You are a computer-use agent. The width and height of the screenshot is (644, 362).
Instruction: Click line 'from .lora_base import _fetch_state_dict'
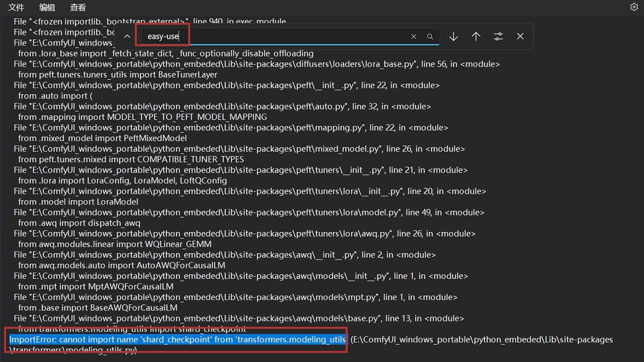coord(166,53)
